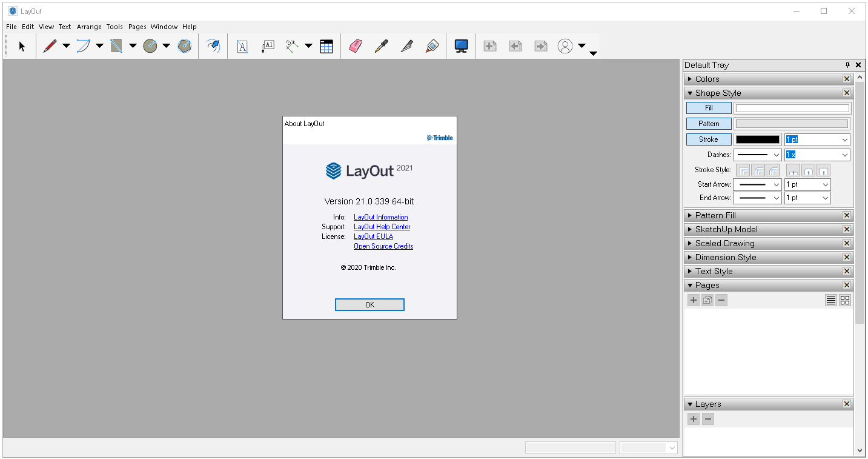Switch Pages panel to list view

[831, 300]
